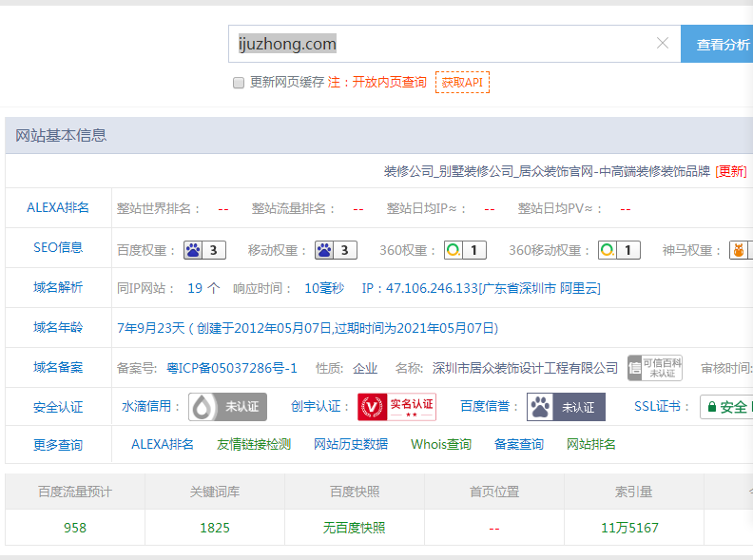
Task: Click the 百度流量预计 column header
Action: coord(75,492)
